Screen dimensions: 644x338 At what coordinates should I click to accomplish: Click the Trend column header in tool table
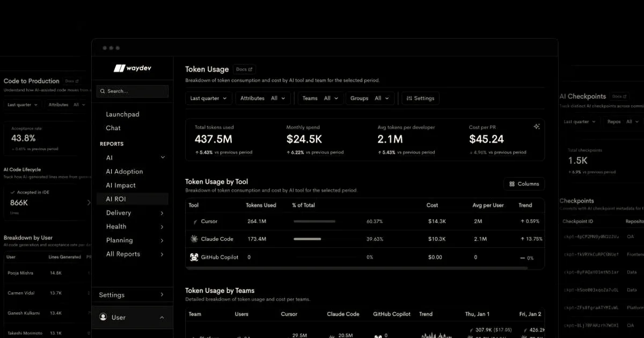click(x=525, y=205)
